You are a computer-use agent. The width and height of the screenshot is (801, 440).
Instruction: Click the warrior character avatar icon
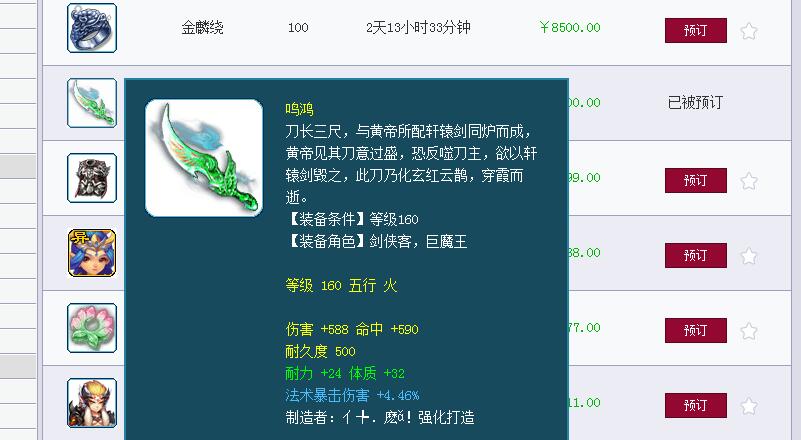point(92,403)
